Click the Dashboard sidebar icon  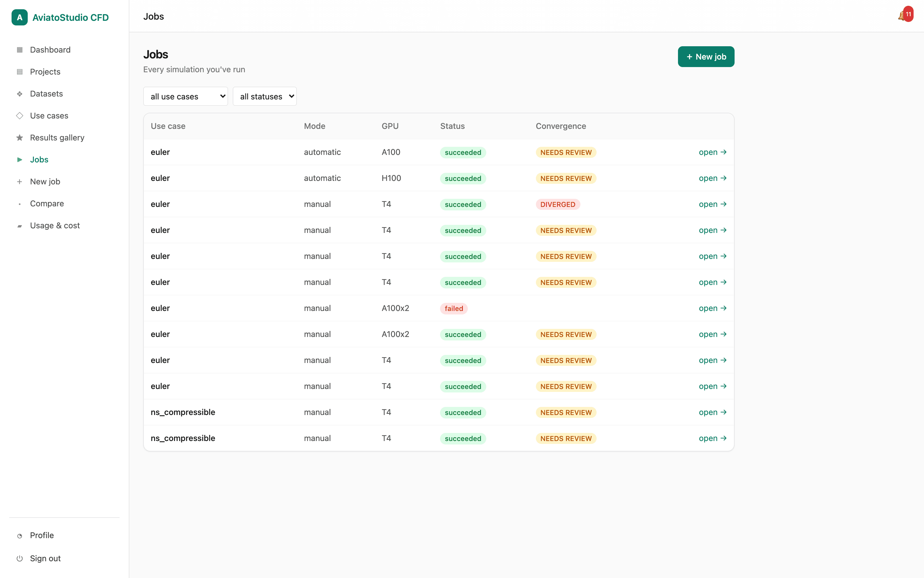pyautogui.click(x=19, y=50)
